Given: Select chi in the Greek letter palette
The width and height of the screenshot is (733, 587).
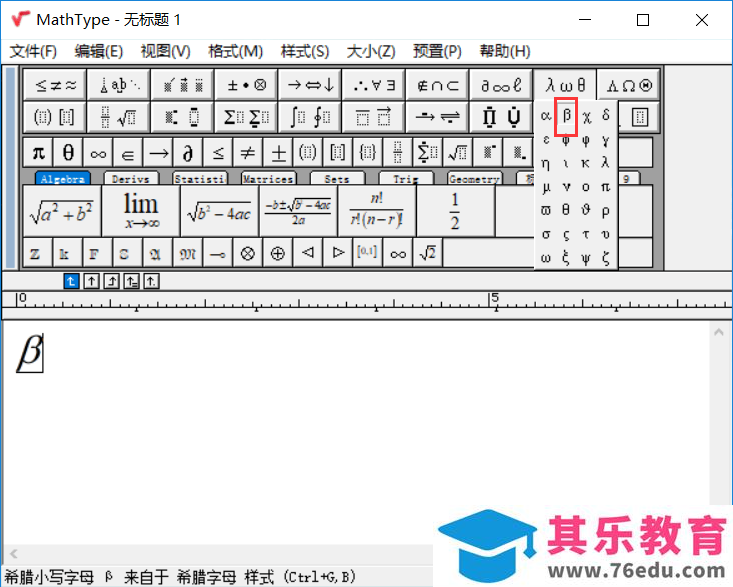Looking at the screenshot, I should coord(586,116).
